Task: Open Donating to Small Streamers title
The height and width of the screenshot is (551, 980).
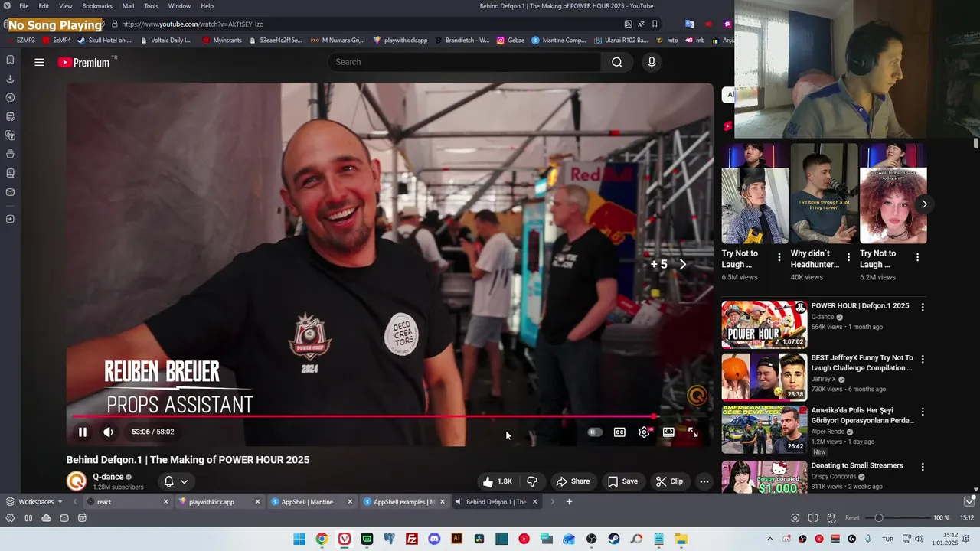Action: click(857, 465)
